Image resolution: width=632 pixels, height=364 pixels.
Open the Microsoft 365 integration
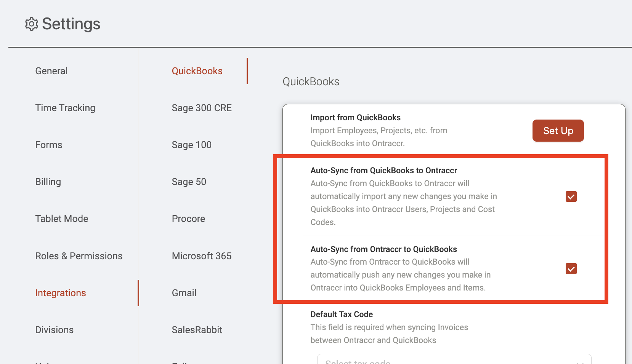[x=202, y=256]
